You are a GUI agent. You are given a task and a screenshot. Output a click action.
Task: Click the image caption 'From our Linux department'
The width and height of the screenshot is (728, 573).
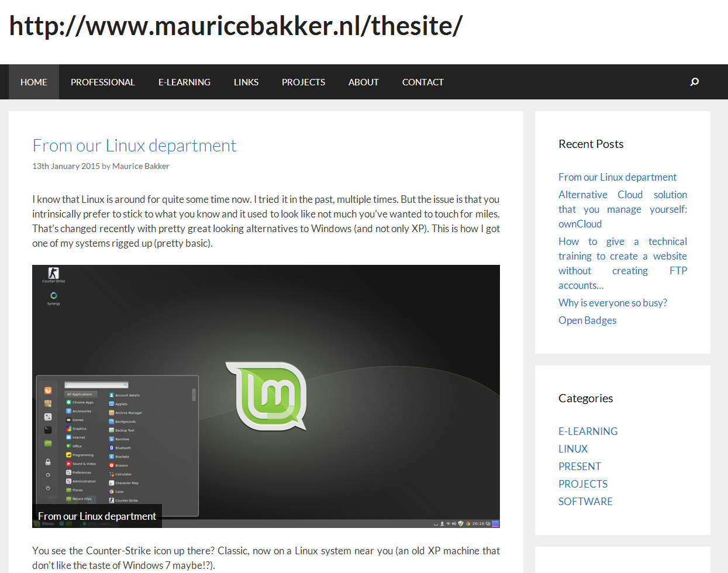pyautogui.click(x=97, y=516)
